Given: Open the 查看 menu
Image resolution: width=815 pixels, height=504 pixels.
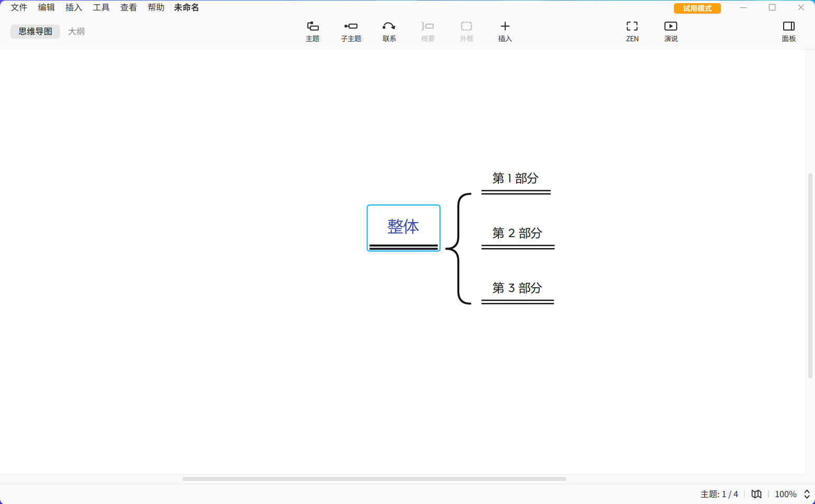Looking at the screenshot, I should [x=129, y=7].
